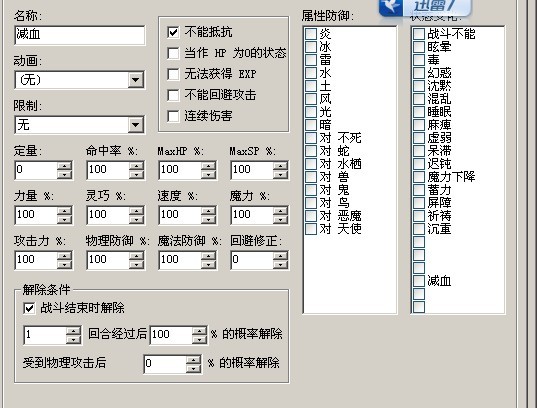Check 对 天使 checkbox

click(x=311, y=229)
